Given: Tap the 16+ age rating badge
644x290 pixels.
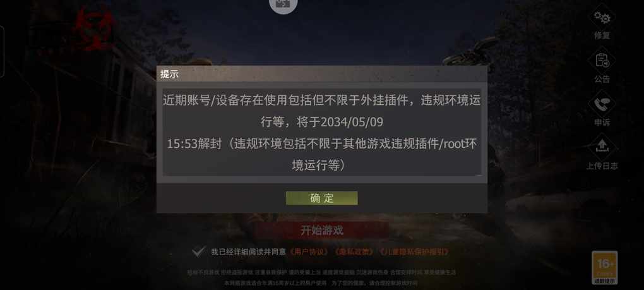Looking at the screenshot, I should pyautogui.click(x=605, y=267).
